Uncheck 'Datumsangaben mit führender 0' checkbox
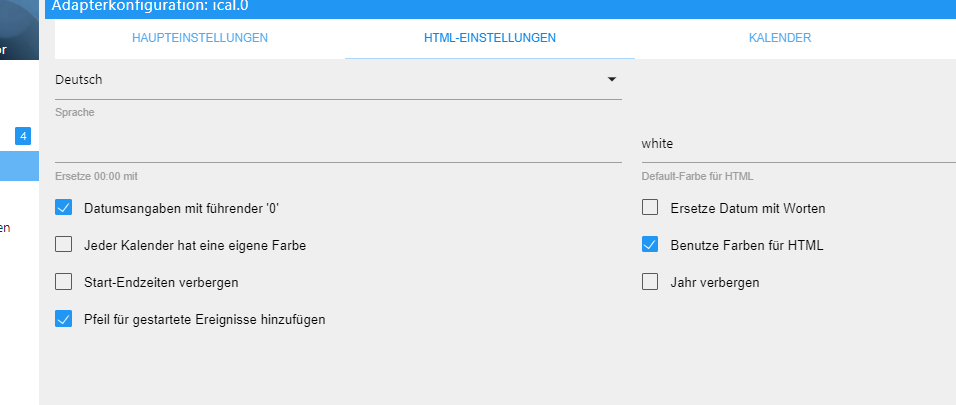This screenshot has height=405, width=956. click(63, 208)
